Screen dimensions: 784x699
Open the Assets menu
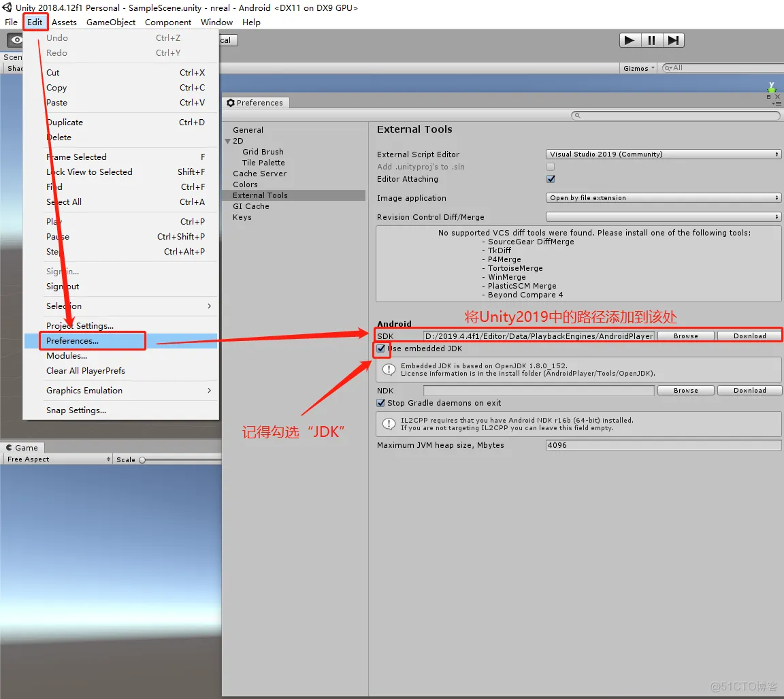click(x=64, y=22)
